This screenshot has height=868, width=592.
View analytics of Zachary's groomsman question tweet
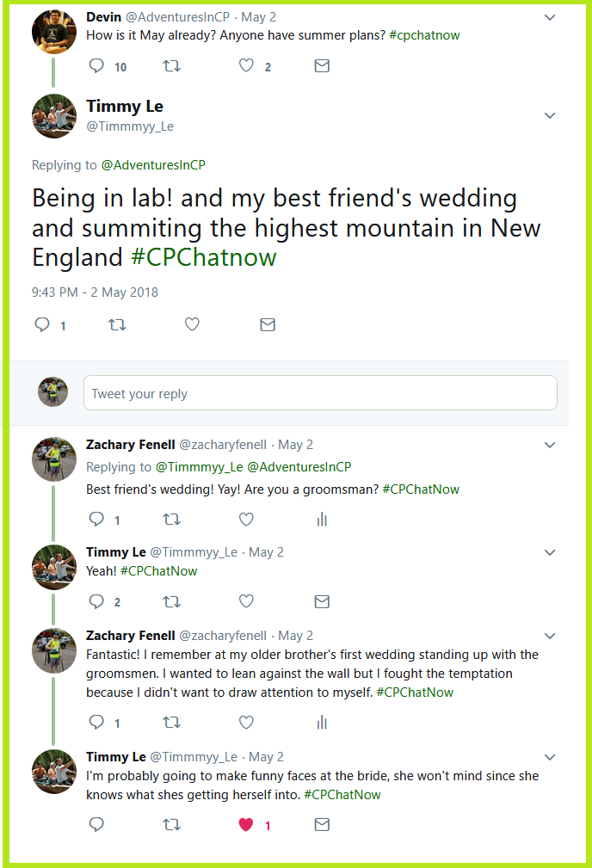point(322,520)
